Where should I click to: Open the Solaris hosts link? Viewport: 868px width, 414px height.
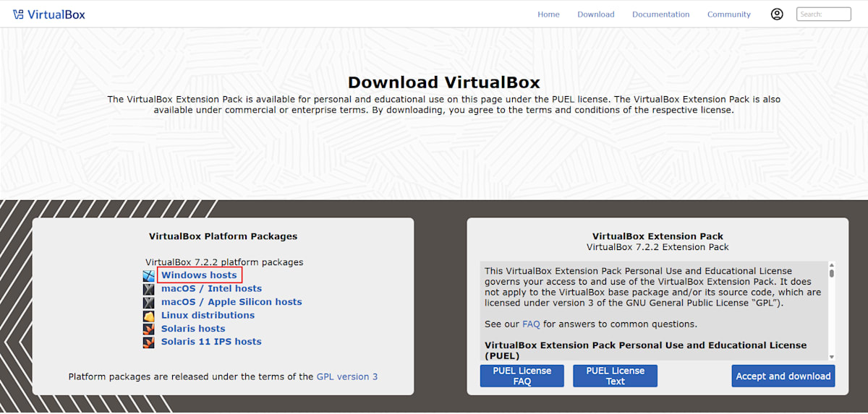click(193, 329)
